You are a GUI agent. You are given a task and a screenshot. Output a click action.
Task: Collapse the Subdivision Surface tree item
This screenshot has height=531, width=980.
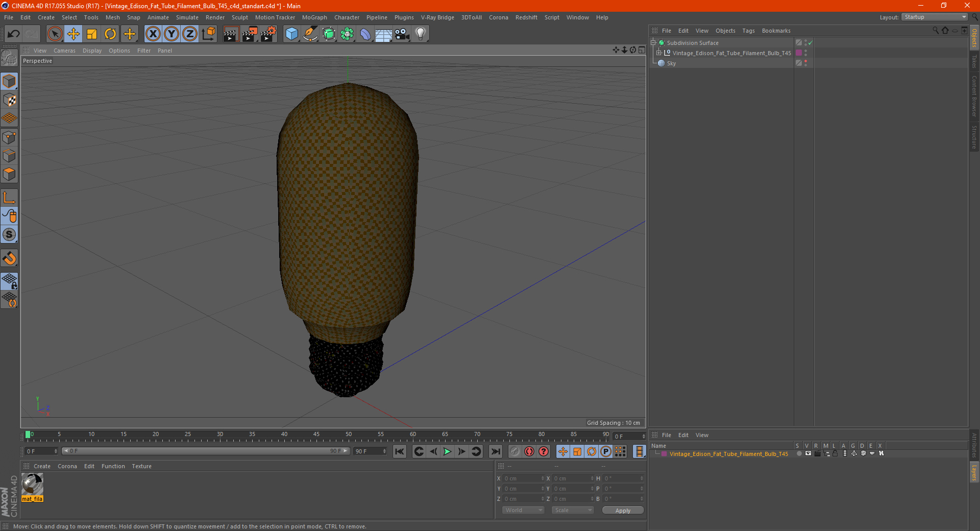click(653, 43)
